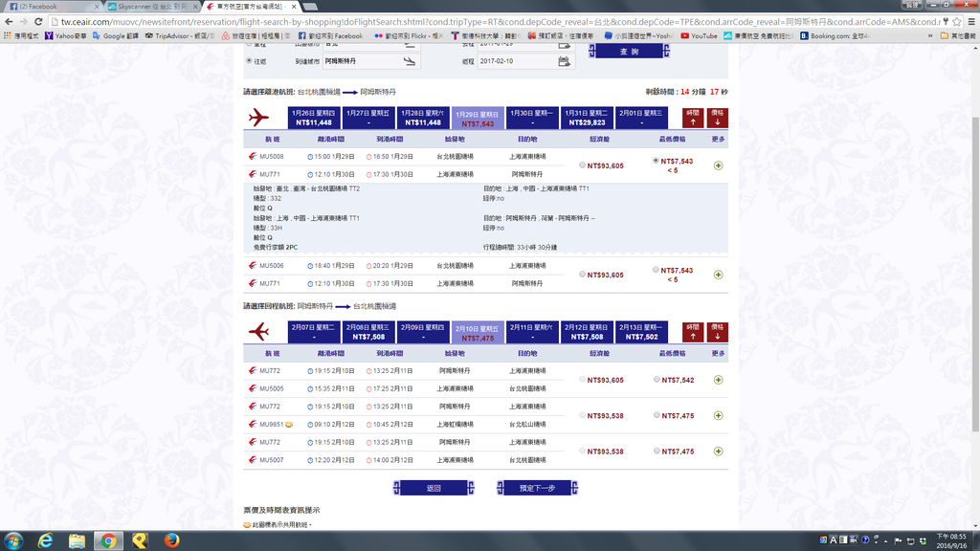Select the NT$7,543 fare for the MU5006 outbound flight
Screen dimensions: 980x551
coord(656,270)
